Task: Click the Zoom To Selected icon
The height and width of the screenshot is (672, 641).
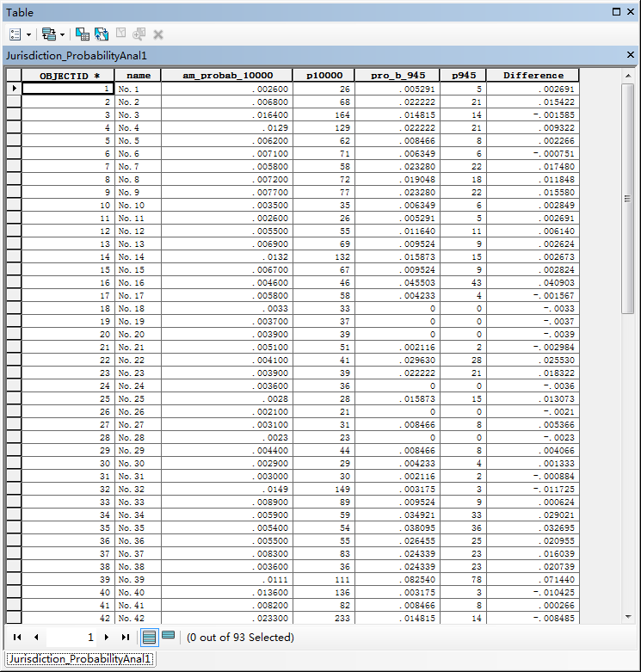Action: click(139, 34)
